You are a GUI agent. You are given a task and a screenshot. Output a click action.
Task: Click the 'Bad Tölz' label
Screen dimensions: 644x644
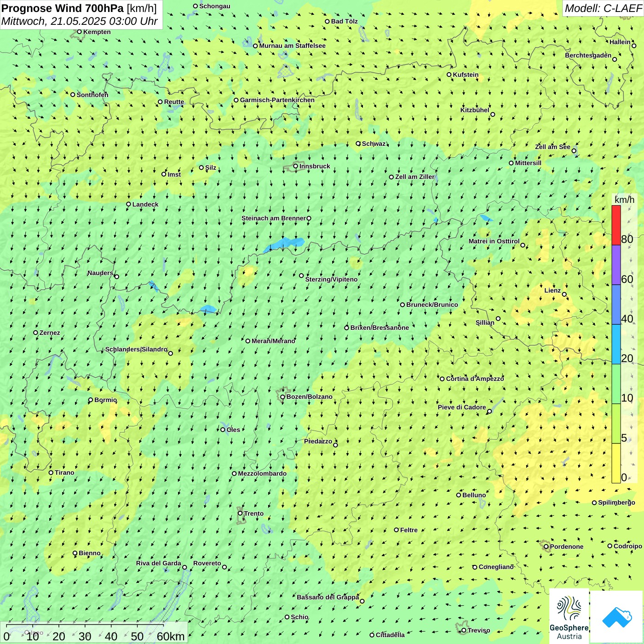pos(345,21)
